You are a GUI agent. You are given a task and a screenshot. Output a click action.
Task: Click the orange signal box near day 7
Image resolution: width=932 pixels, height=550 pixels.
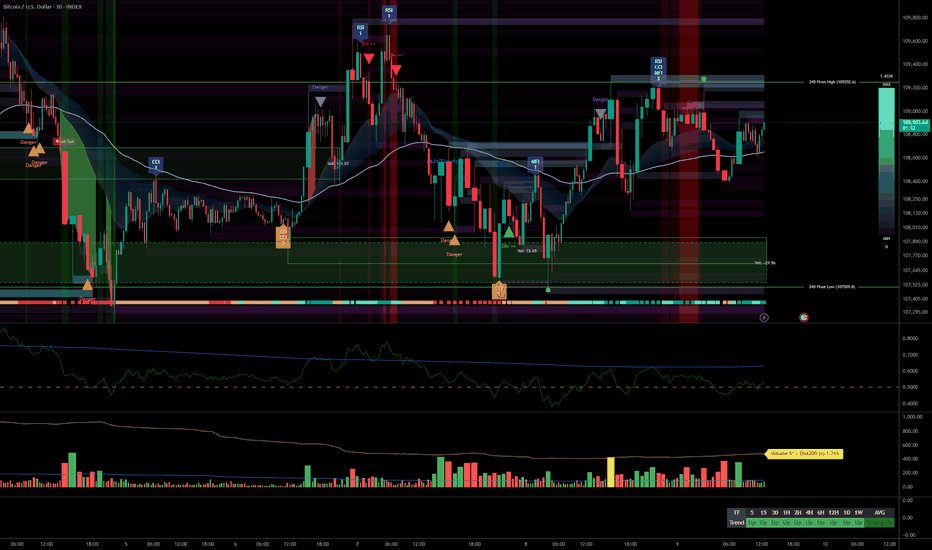tap(283, 237)
